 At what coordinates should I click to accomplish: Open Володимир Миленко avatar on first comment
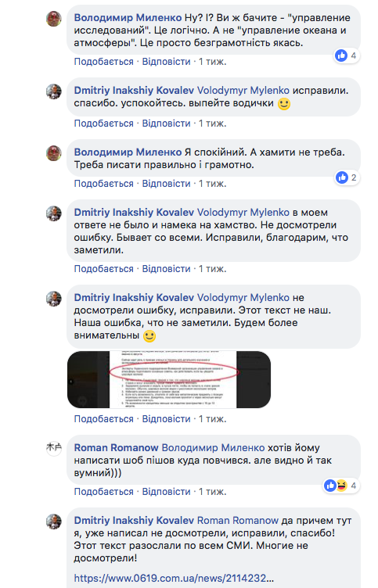tap(54, 19)
